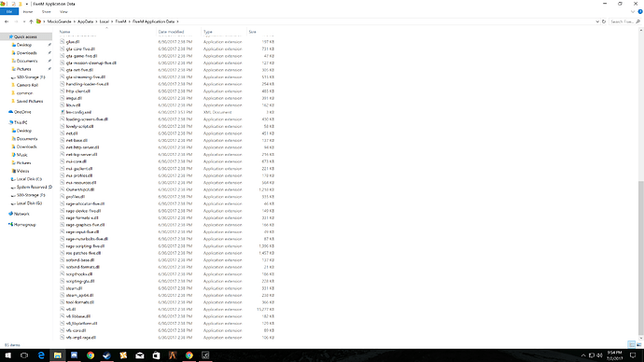This screenshot has height=362, width=644.
Task: Click the vertical scrollbar thumb
Action: click(640, 258)
